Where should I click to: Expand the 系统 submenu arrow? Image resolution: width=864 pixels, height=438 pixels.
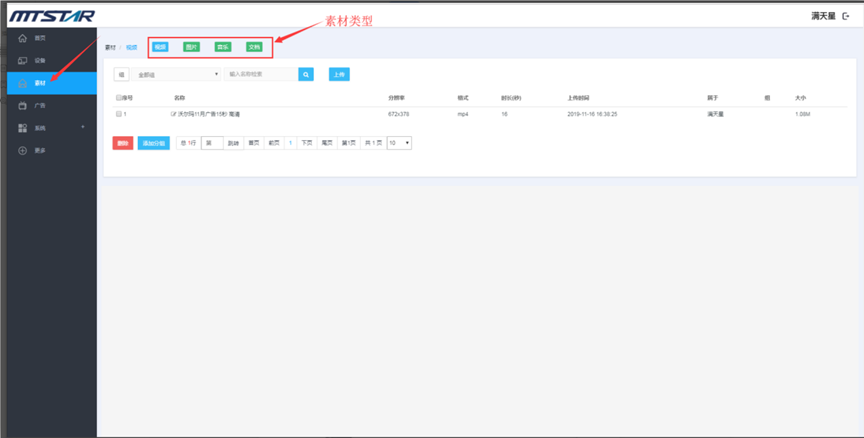coord(82,127)
